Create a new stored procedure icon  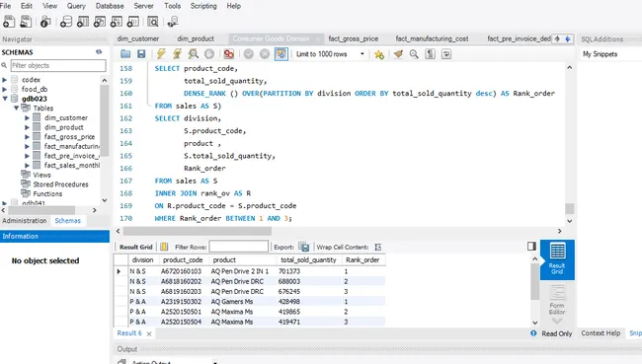(117, 22)
